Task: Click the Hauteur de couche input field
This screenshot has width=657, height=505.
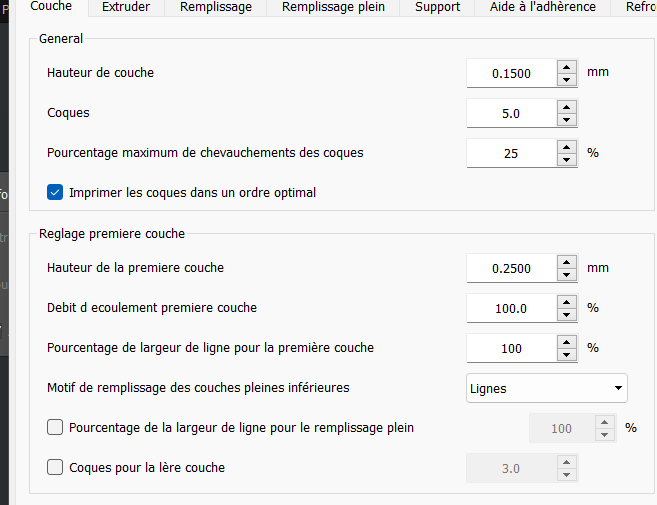Action: 511,73
